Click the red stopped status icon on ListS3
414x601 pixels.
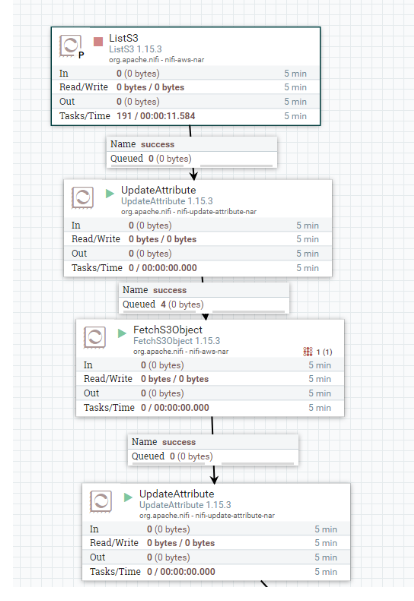click(x=98, y=41)
